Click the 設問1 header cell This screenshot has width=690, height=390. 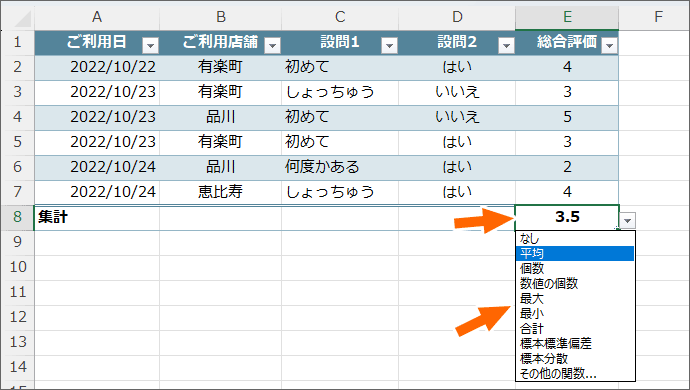point(340,42)
